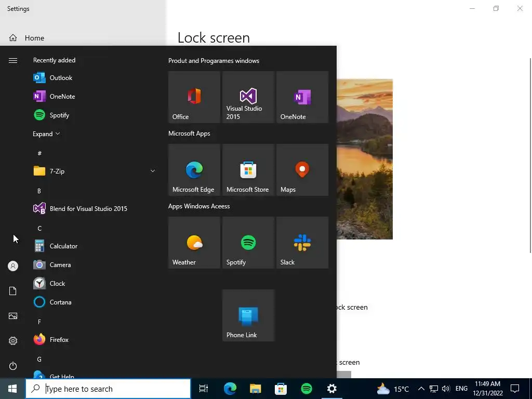Launch Calculator app
Image resolution: width=532 pixels, height=399 pixels.
point(95,246)
